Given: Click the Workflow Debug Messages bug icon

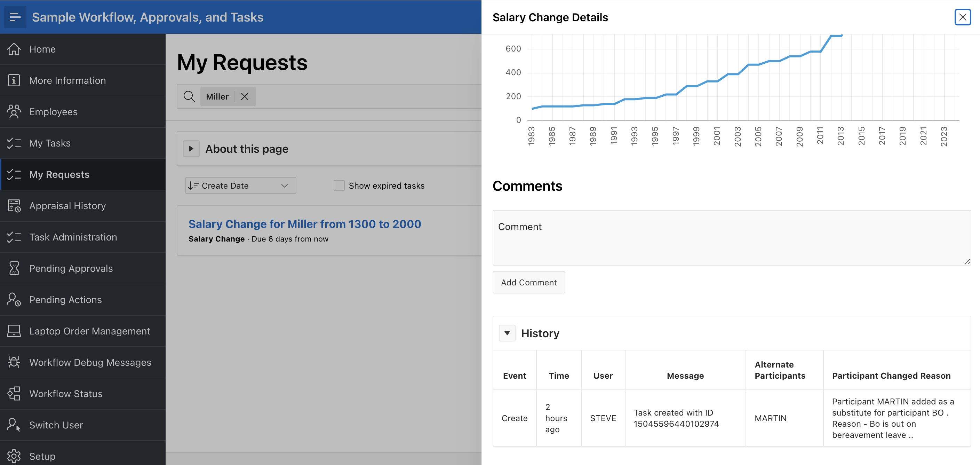Looking at the screenshot, I should tap(14, 362).
